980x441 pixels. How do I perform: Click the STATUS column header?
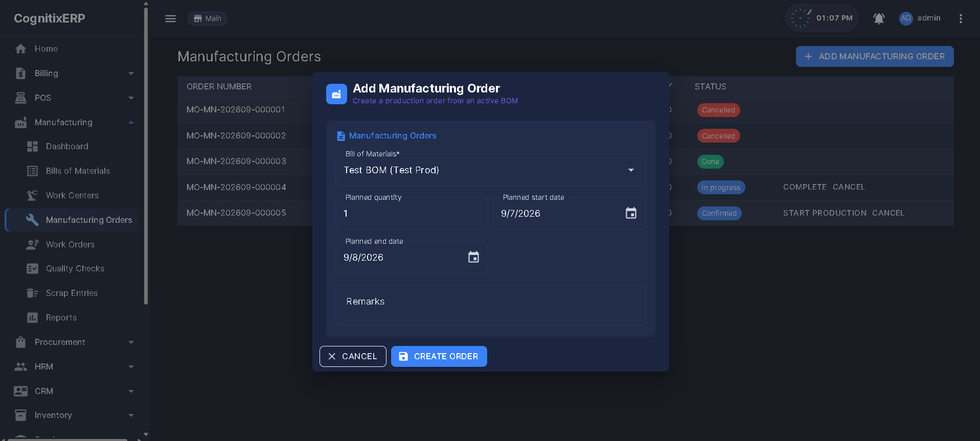pos(710,86)
